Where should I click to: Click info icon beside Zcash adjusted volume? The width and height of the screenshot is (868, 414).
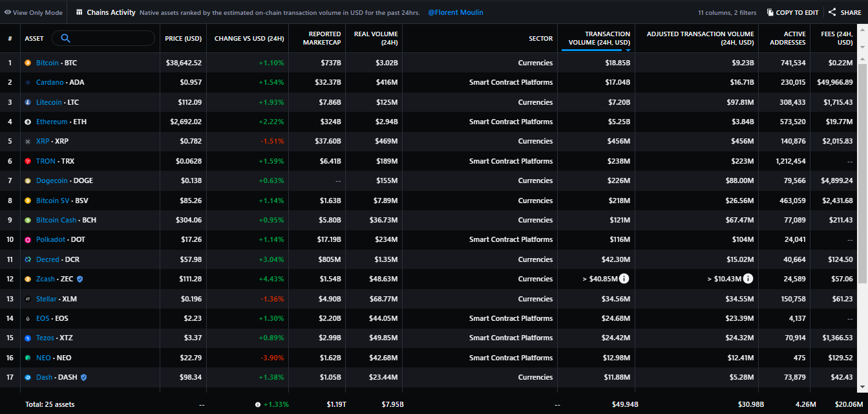point(748,279)
